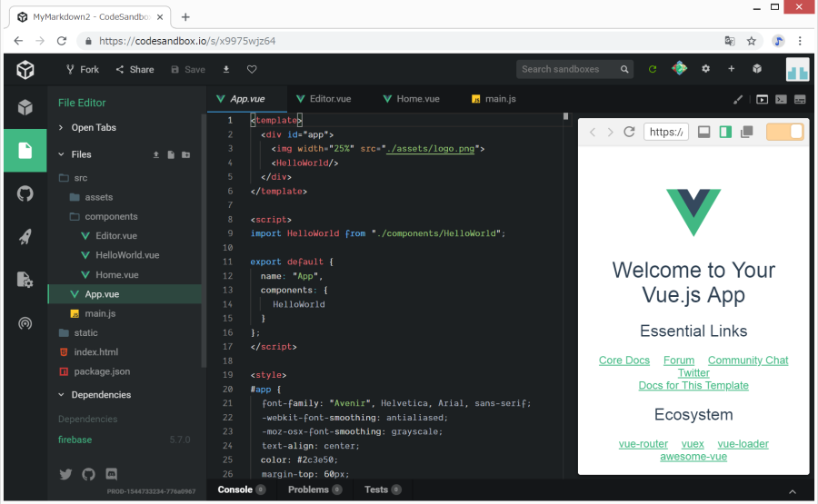Toggle the bottom-docked preview layout
The image size is (818, 504).
coord(703,133)
